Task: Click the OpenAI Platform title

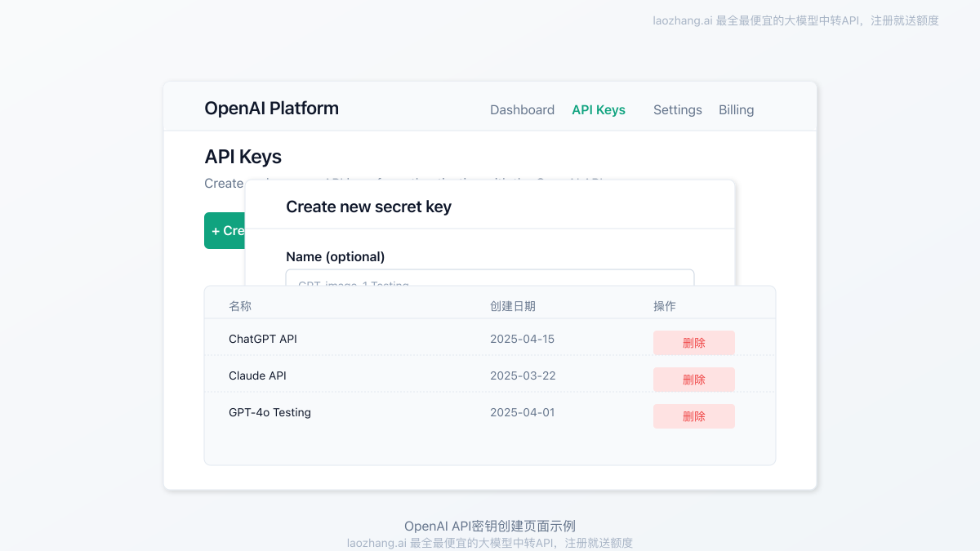Action: pos(271,108)
